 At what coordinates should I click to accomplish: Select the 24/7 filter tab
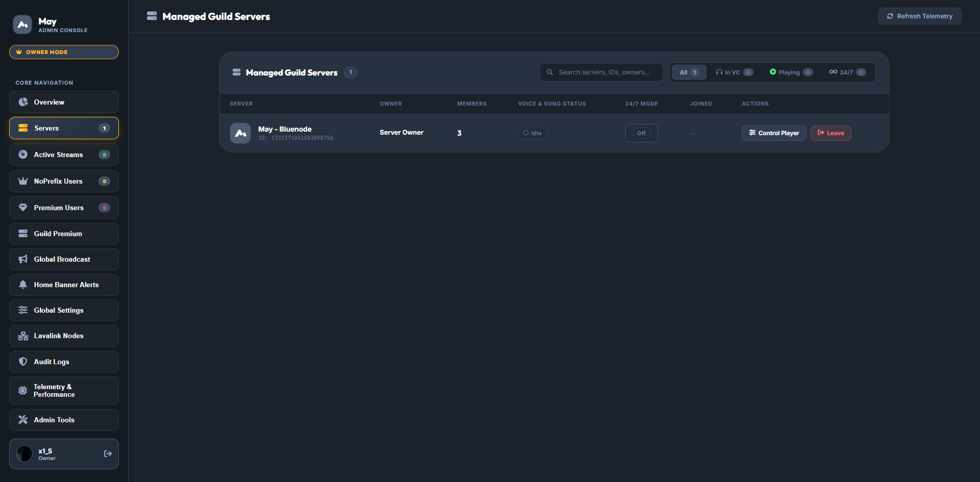[847, 72]
